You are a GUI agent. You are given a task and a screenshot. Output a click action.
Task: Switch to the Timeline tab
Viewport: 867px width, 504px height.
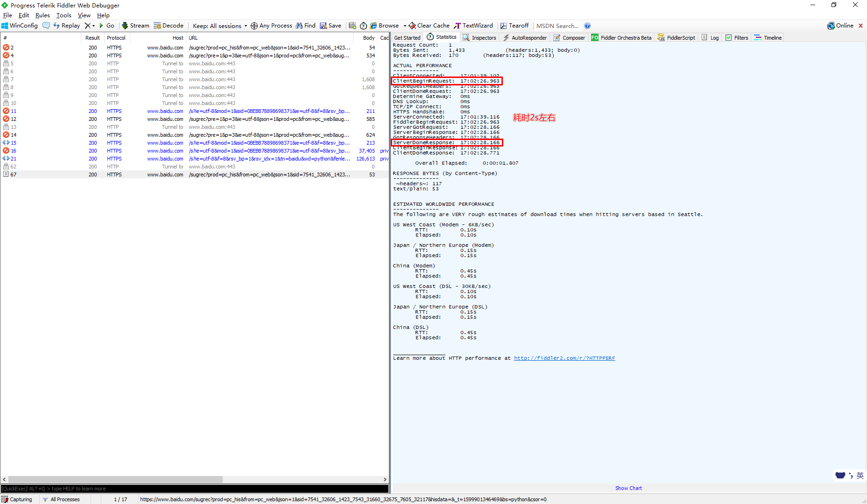768,38
